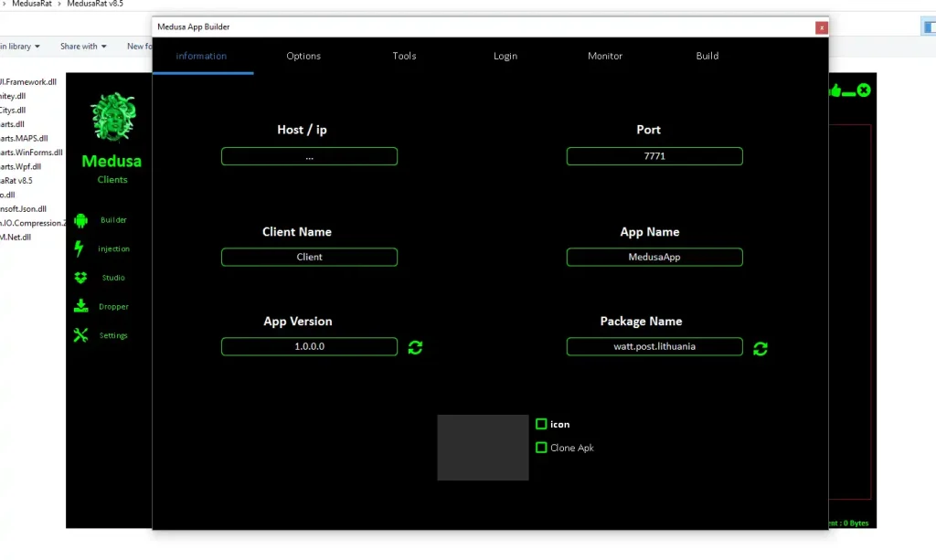Click the Dropper download-arrow icon
Viewport: 936px width, 560px height.
pyautogui.click(x=80, y=306)
